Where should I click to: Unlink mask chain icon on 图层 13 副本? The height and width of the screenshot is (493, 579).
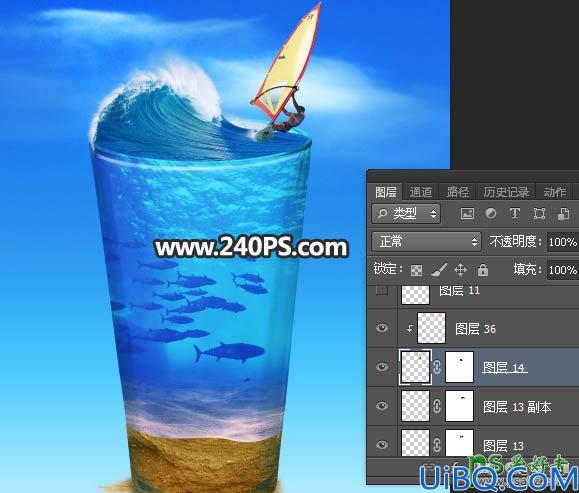coord(437,406)
